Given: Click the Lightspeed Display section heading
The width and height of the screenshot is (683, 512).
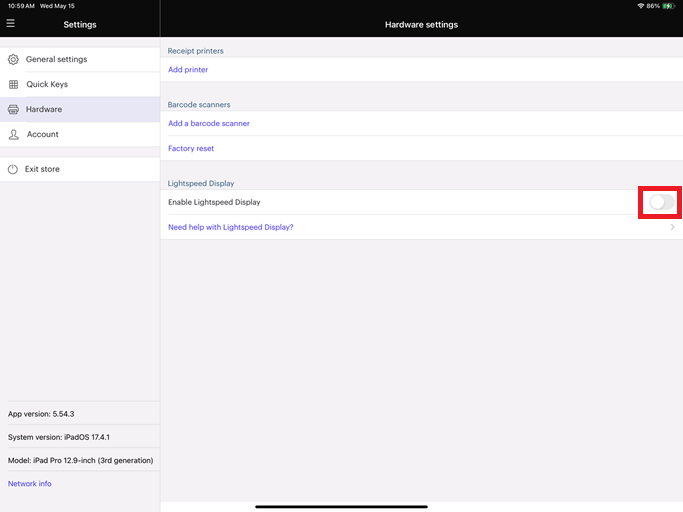Looking at the screenshot, I should pyautogui.click(x=201, y=183).
